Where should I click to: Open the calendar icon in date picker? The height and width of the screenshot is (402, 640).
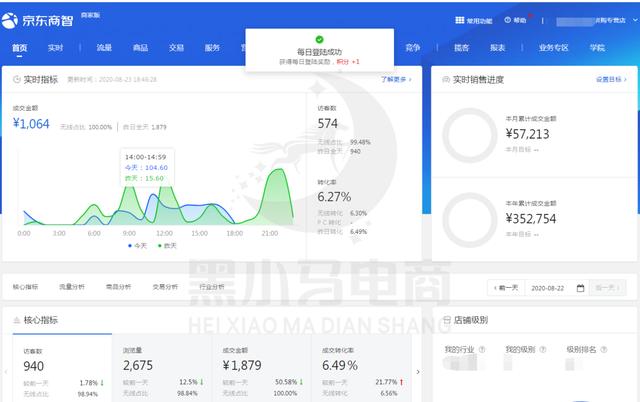coord(580,288)
